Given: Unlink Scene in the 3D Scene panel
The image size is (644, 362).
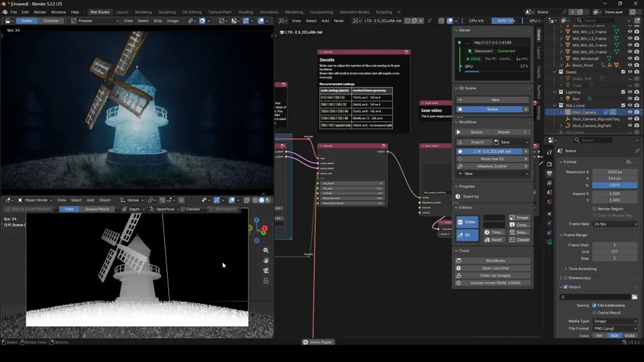Looking at the screenshot, I should pos(526,109).
